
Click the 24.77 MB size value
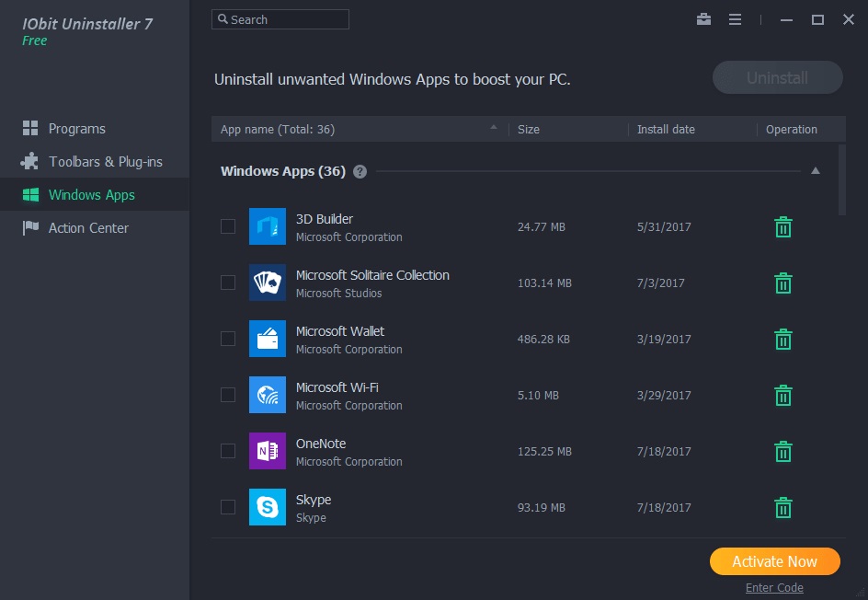click(541, 227)
